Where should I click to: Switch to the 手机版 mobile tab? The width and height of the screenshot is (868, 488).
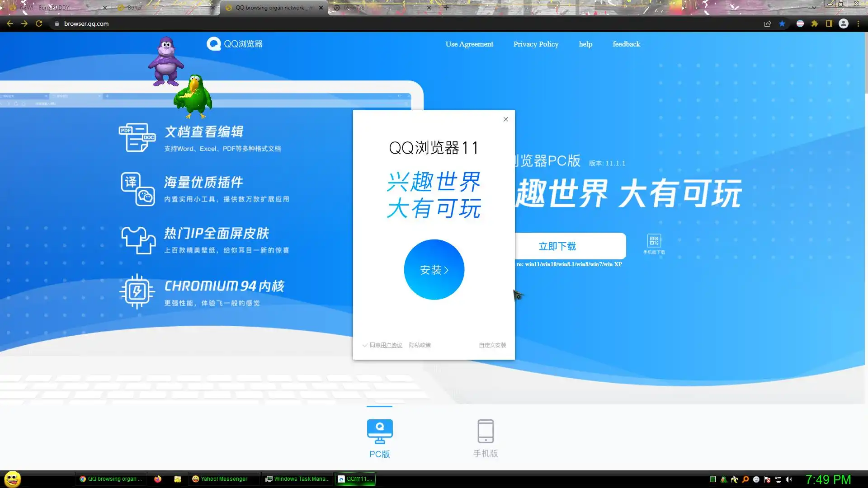tap(486, 437)
